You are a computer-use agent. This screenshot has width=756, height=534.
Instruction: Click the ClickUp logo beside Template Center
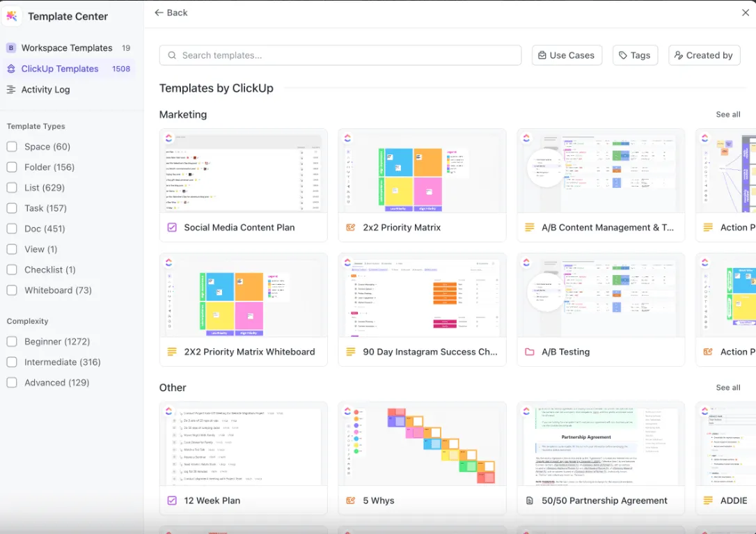(x=12, y=16)
